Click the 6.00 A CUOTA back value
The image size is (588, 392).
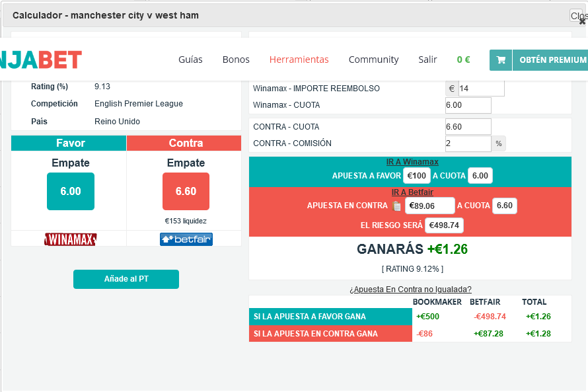coord(480,176)
